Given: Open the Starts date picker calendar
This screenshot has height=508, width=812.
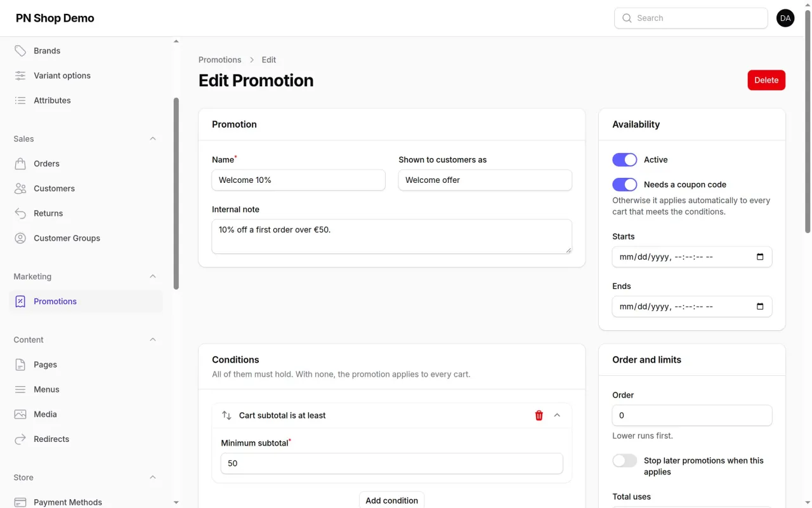Looking at the screenshot, I should click(x=760, y=257).
